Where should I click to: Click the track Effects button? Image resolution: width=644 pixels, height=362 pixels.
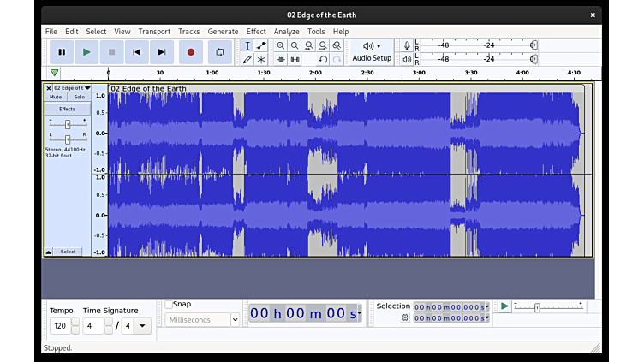coord(67,109)
